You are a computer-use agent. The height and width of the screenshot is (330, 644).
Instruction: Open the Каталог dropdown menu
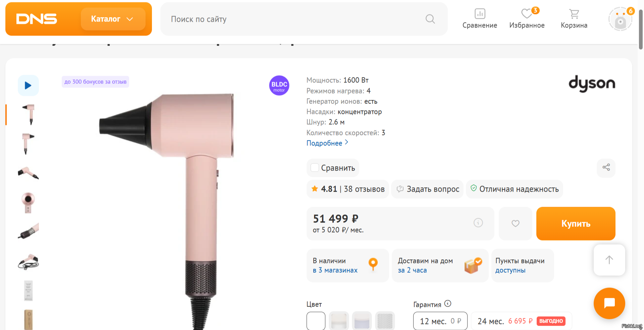pyautogui.click(x=113, y=19)
